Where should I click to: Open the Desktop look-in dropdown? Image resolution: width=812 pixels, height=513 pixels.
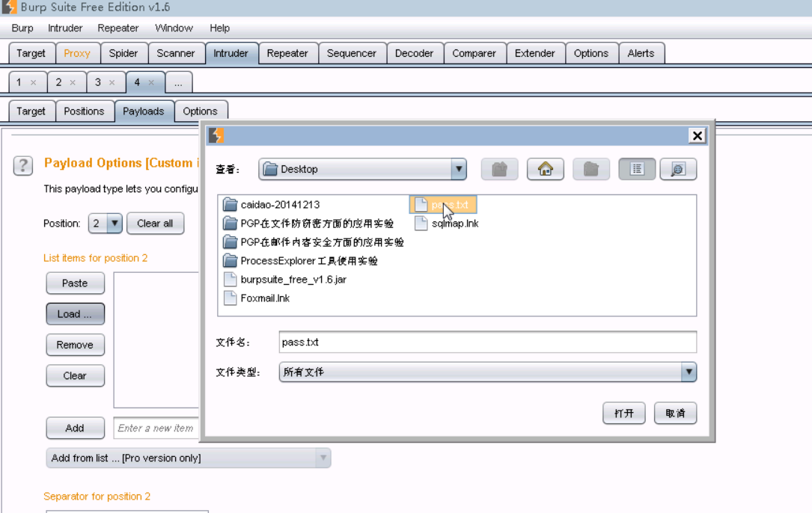point(458,169)
